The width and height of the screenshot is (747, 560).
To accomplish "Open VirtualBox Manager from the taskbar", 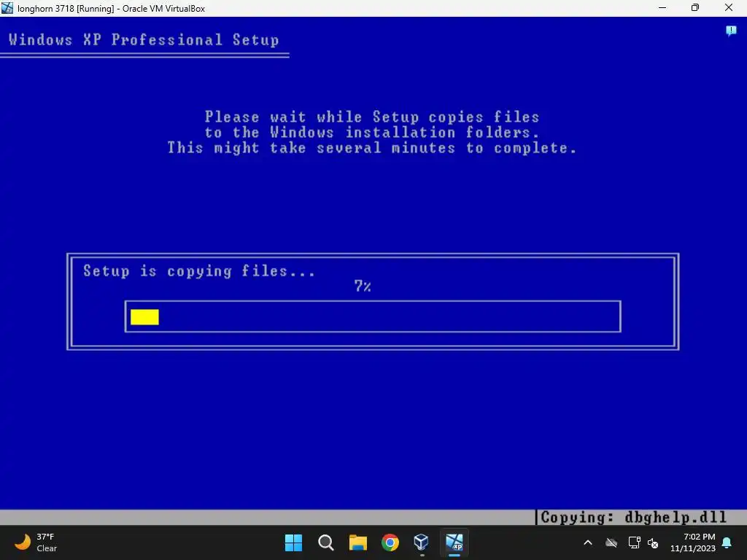I will pyautogui.click(x=422, y=542).
